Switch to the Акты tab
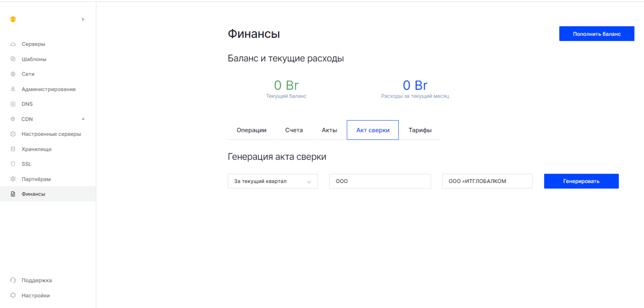The height and width of the screenshot is (308, 644). pos(330,130)
